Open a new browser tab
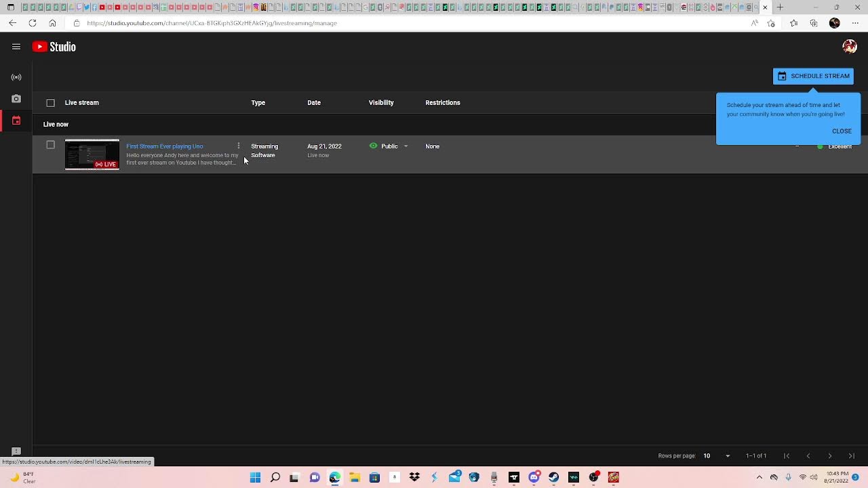Screen dimensions: 868x488 pyautogui.click(x=780, y=7)
